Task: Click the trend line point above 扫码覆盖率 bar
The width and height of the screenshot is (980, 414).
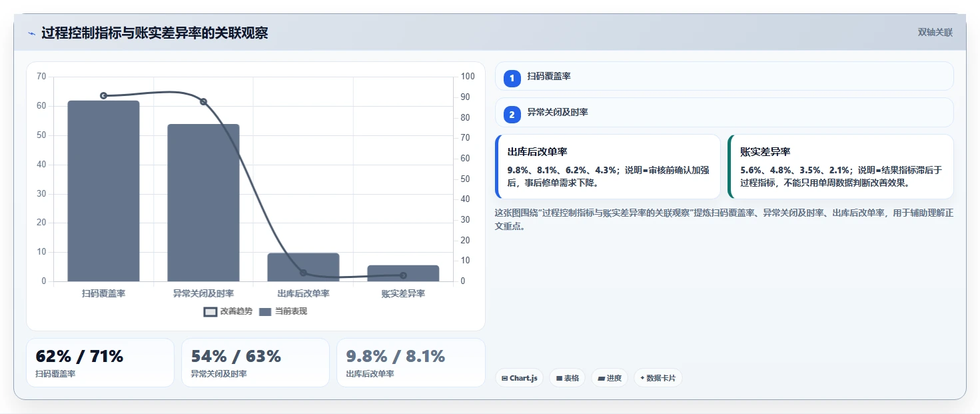Action: (x=103, y=96)
